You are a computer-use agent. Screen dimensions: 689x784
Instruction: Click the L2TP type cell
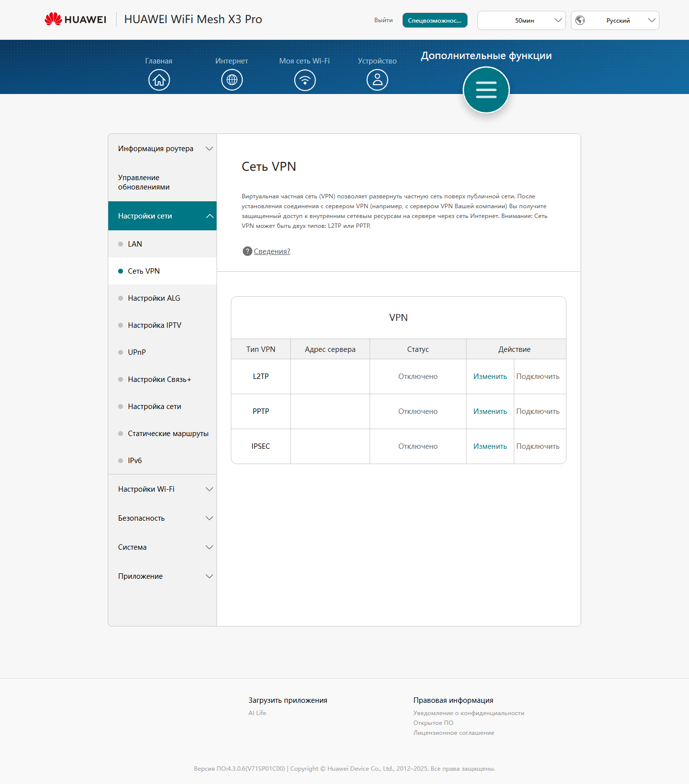point(261,376)
